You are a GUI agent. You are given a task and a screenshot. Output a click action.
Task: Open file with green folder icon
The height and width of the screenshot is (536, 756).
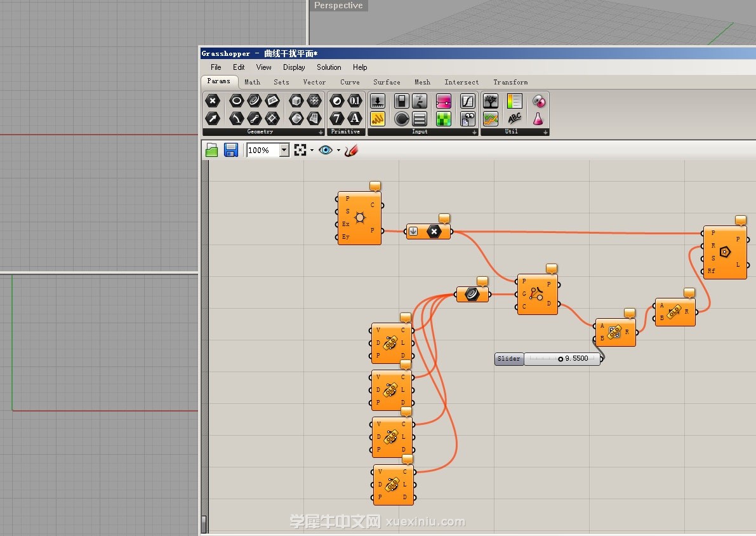pos(211,150)
